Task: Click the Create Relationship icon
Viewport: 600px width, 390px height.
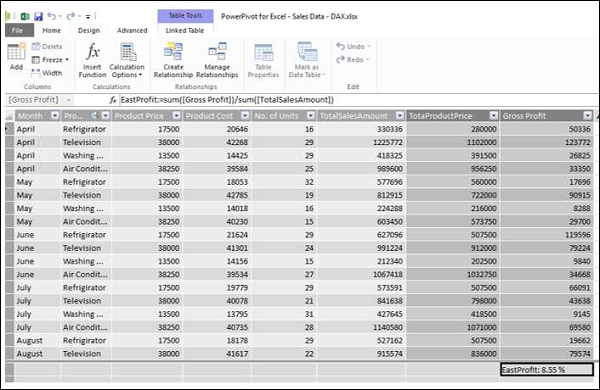Action: tap(173, 51)
